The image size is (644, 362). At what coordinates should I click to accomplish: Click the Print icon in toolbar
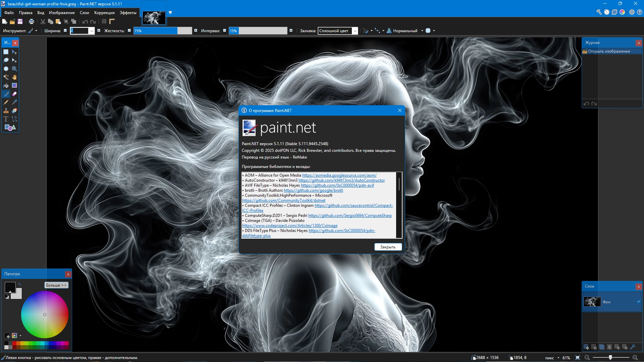tap(32, 21)
